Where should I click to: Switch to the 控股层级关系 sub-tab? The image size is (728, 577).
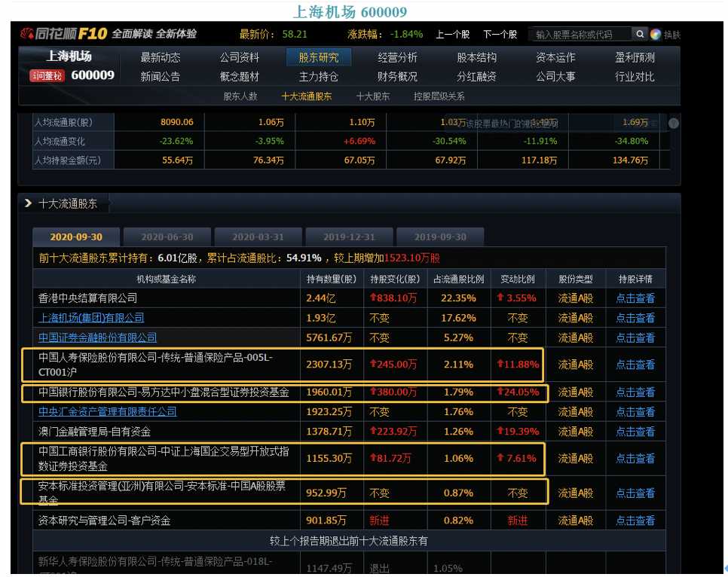[439, 96]
